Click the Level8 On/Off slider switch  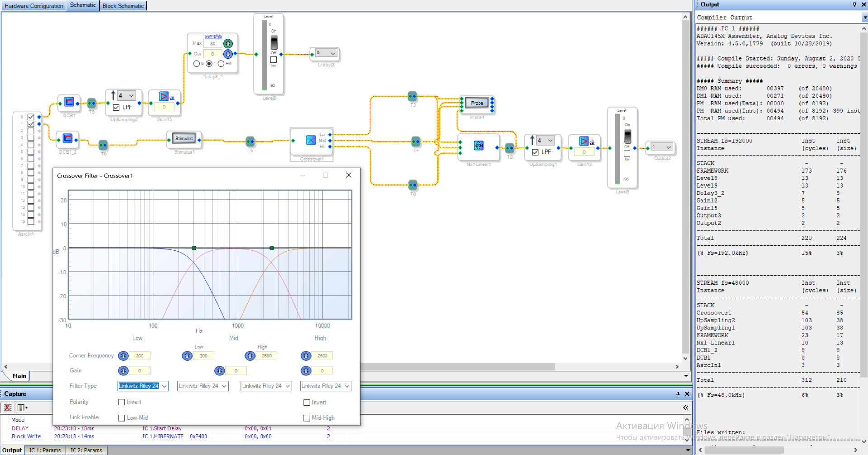point(274,42)
